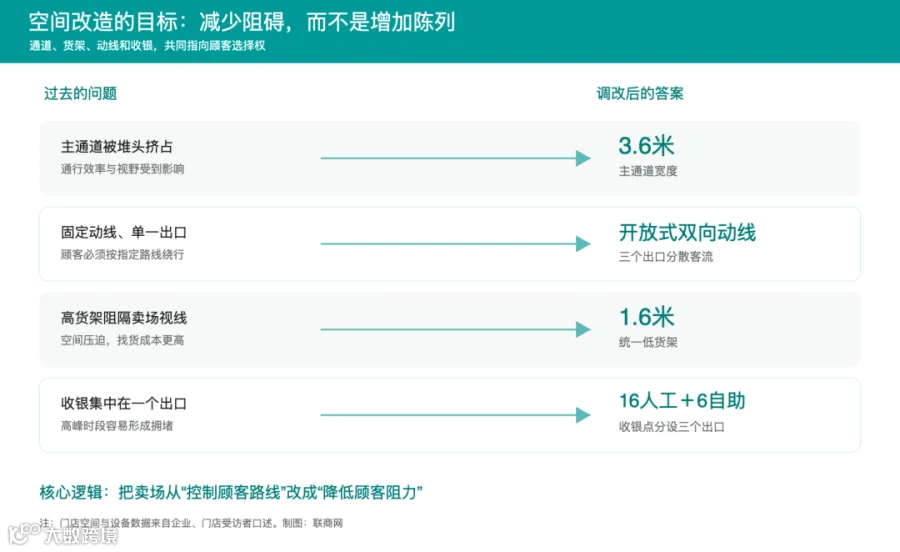Select the 3.6米 main aisle width value
Image resolution: width=900 pixels, height=552 pixels.
[x=646, y=146]
